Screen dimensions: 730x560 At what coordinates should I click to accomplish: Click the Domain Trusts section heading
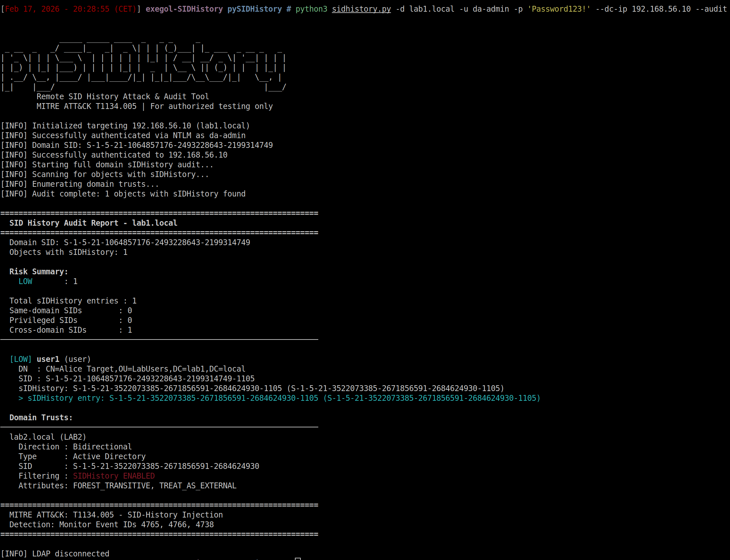[x=41, y=417]
